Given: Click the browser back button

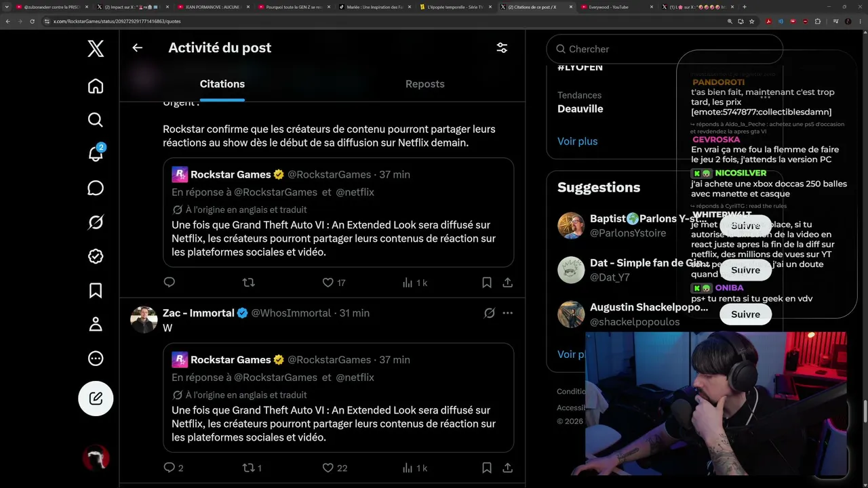Looking at the screenshot, I should [x=7, y=21].
